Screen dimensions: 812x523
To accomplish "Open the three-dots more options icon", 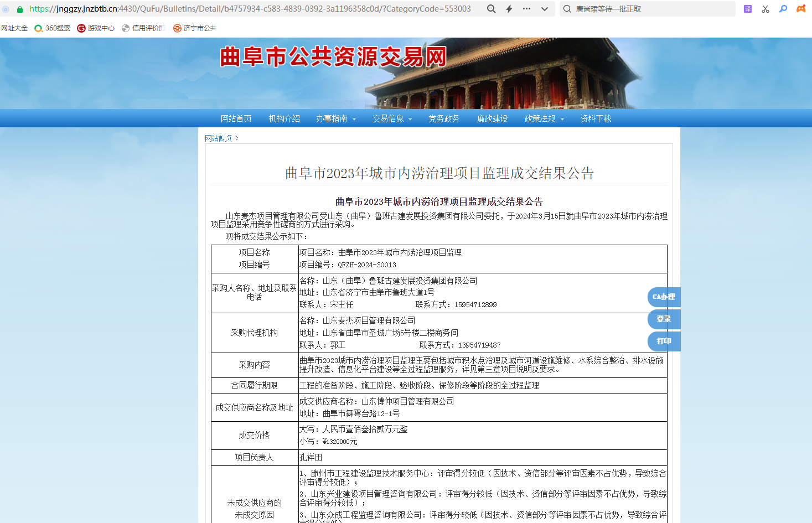I will 526,9.
